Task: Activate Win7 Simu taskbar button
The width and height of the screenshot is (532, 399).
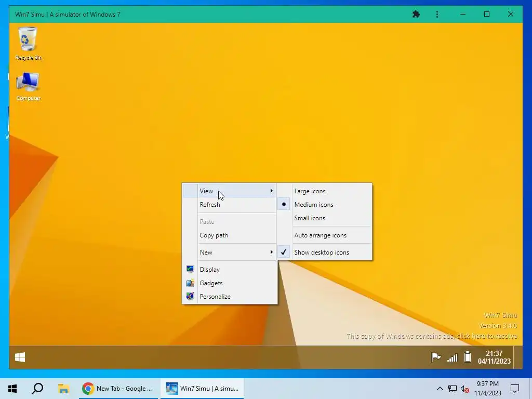Action: point(202,389)
